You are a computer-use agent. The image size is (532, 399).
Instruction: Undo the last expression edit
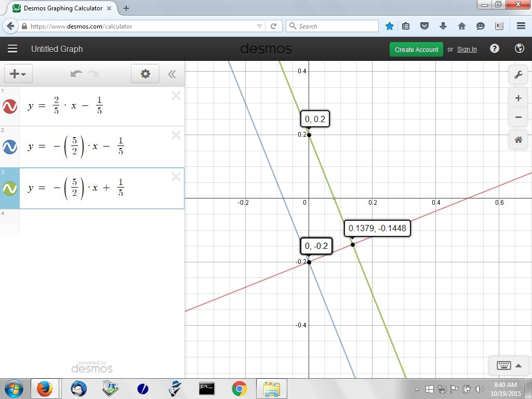tap(76, 74)
